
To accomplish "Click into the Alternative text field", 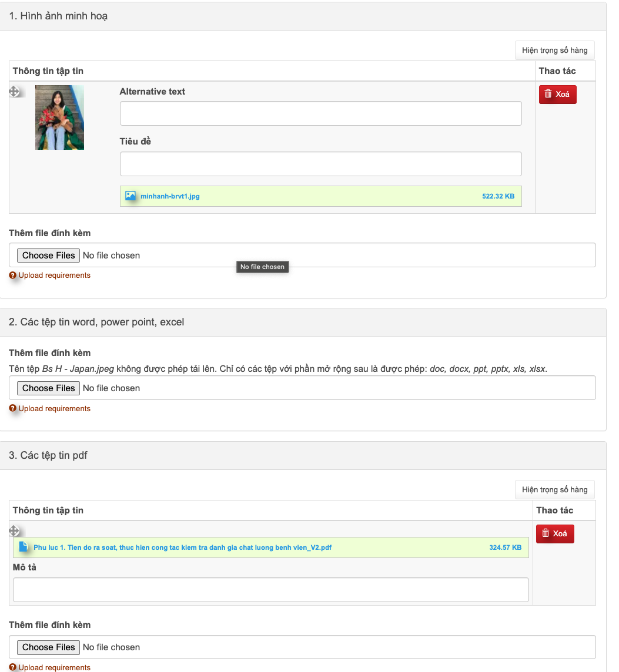I will (320, 113).
